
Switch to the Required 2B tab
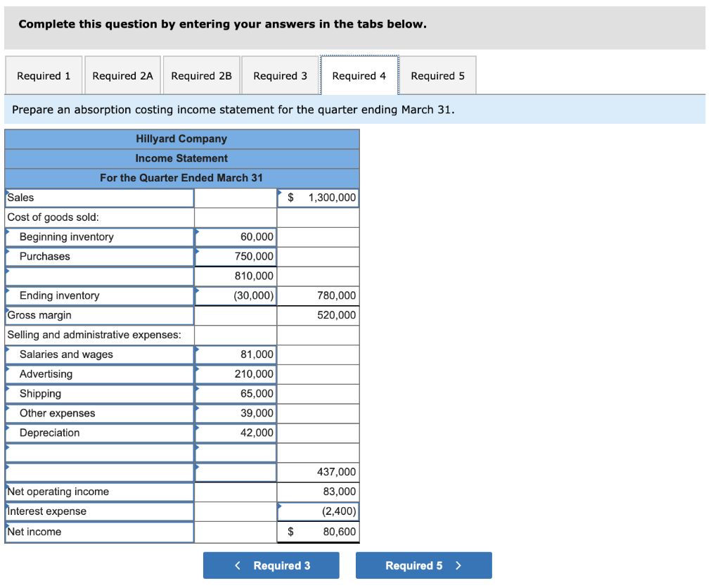(202, 75)
